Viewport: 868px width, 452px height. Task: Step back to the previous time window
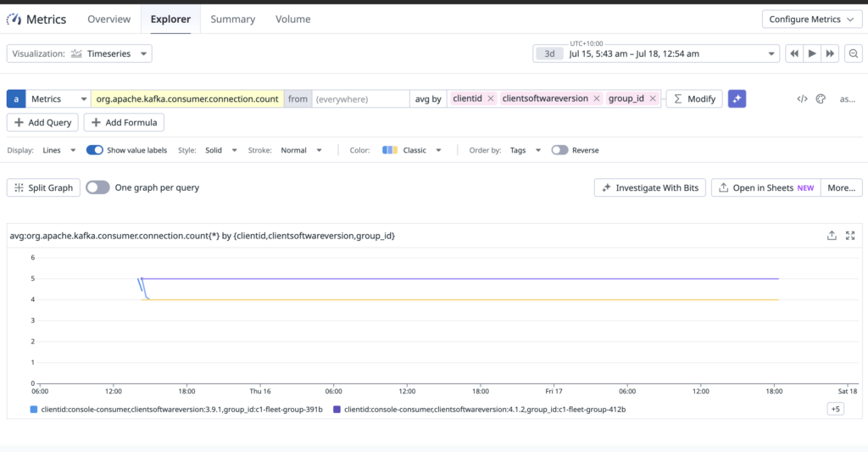click(794, 53)
